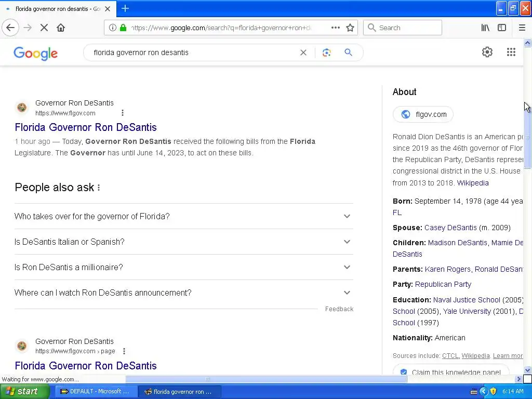Click the 6:14 AM clock

(513, 392)
